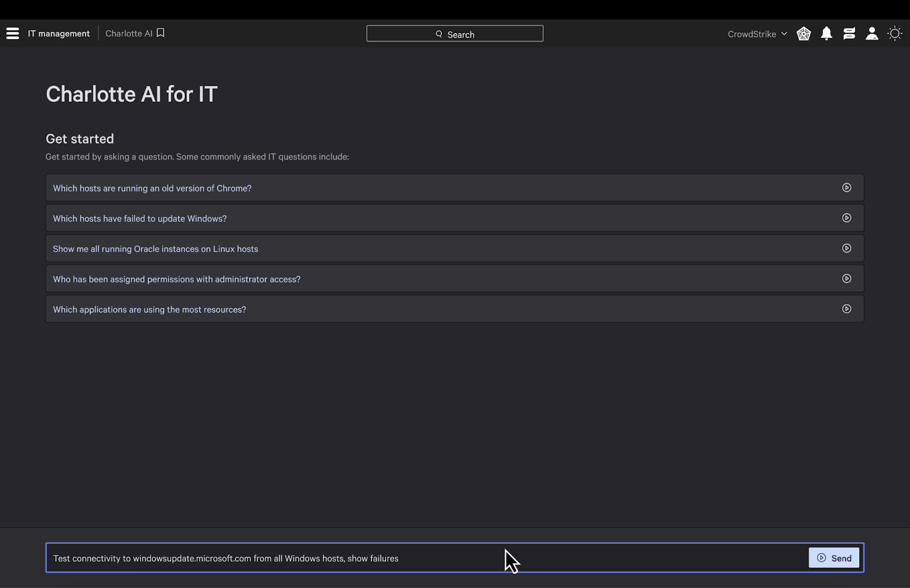Click the Get started heading
Image resolution: width=910 pixels, height=588 pixels.
click(80, 139)
